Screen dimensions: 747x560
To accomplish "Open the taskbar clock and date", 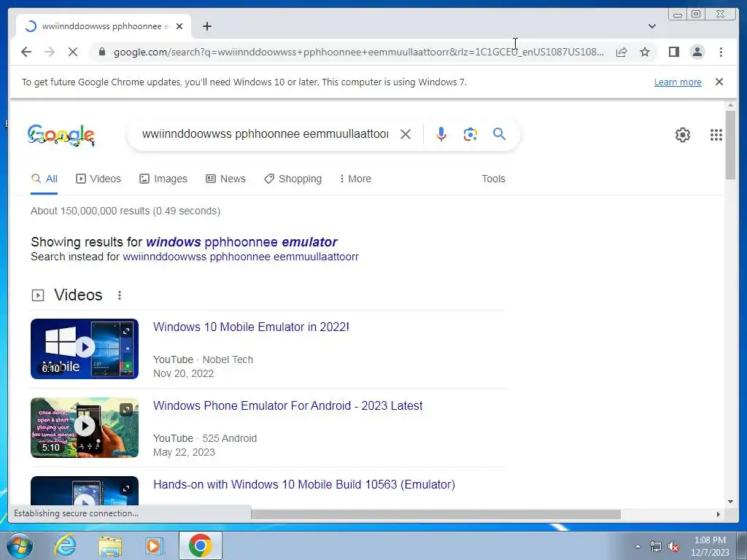I will coord(710,546).
